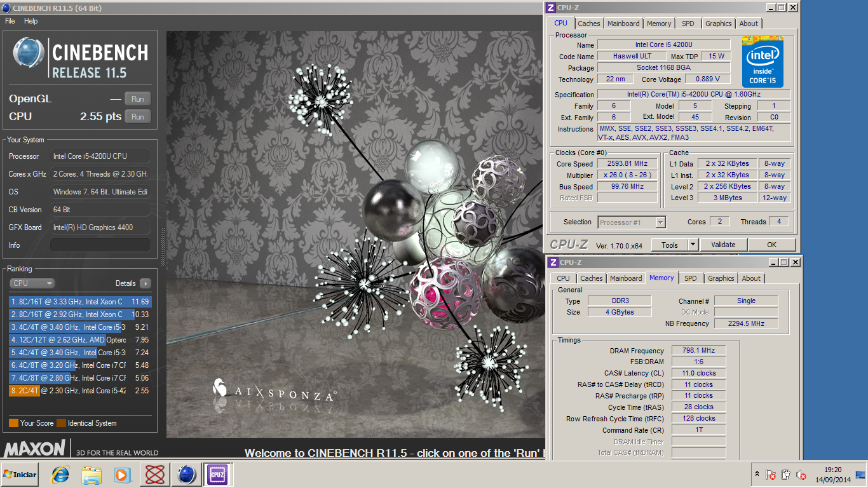Image resolution: width=868 pixels, height=488 pixels.
Task: Open Windows Explorer folder in taskbar
Action: point(92,475)
